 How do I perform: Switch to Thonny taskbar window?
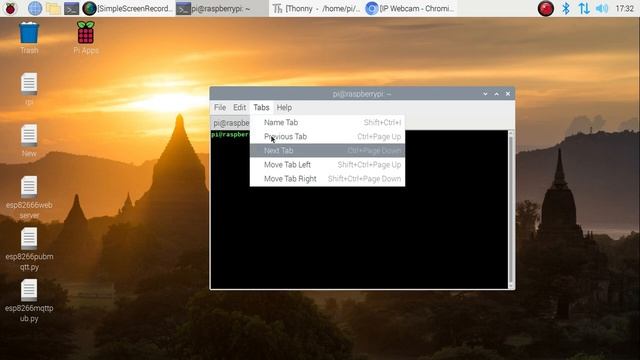pyautogui.click(x=316, y=8)
